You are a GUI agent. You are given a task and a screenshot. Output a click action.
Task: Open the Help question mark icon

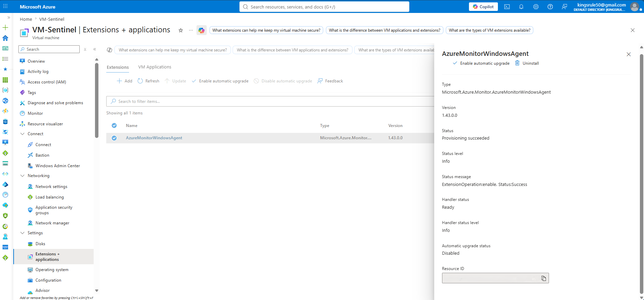click(550, 7)
